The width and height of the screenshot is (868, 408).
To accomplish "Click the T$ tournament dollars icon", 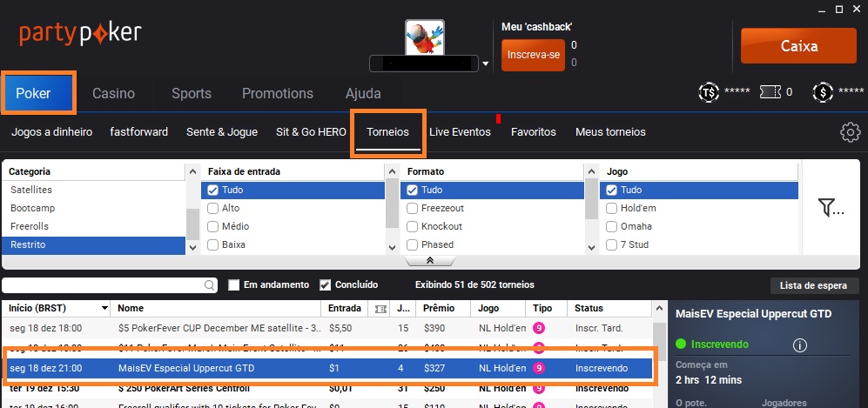I will click(709, 91).
